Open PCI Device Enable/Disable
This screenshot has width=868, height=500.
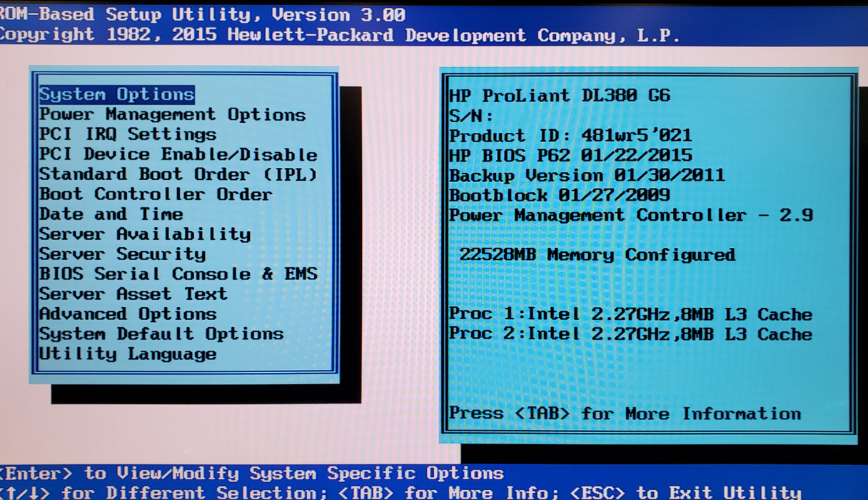[x=178, y=154]
